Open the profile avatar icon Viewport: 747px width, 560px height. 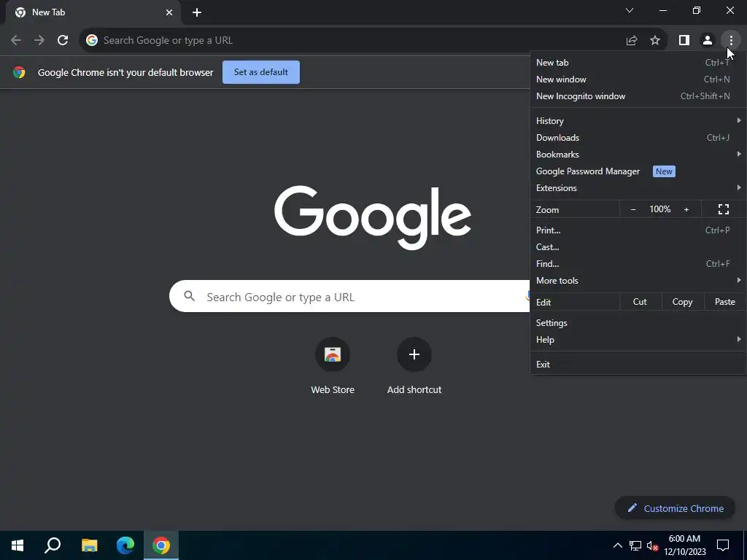(x=708, y=41)
